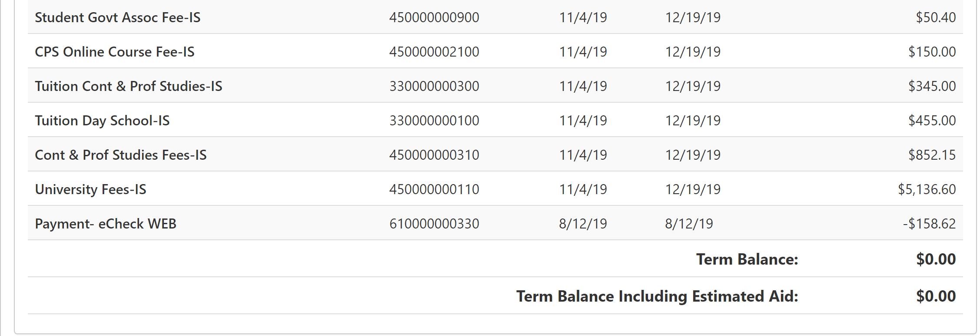Click the $50.40 charge amount
980x336 pixels.
(x=935, y=17)
